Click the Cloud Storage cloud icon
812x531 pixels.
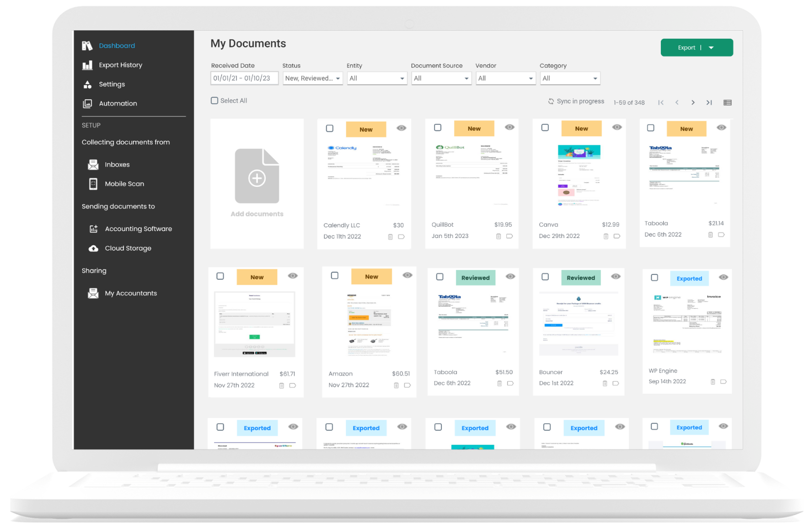point(93,248)
